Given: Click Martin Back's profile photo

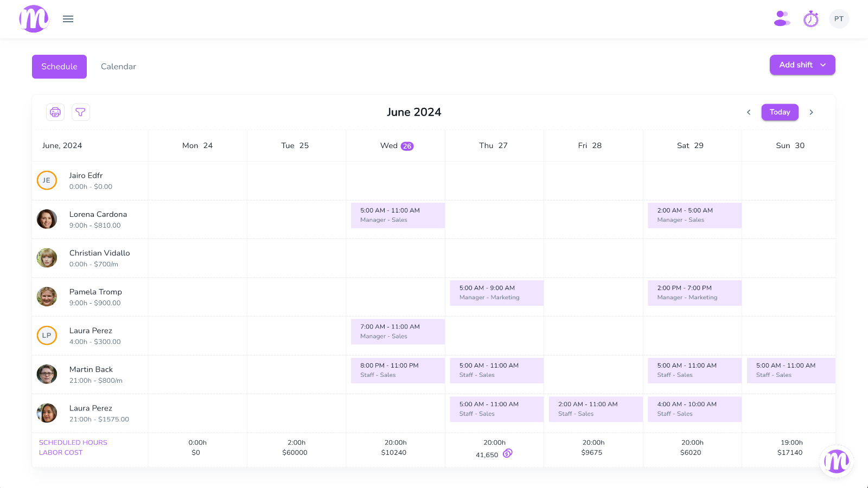Looking at the screenshot, I should 47,374.
